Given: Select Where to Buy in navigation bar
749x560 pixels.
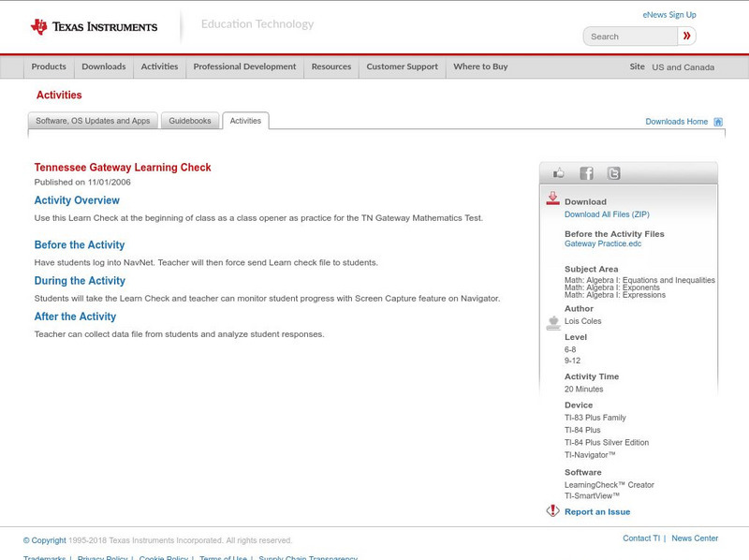Looking at the screenshot, I should [480, 66].
